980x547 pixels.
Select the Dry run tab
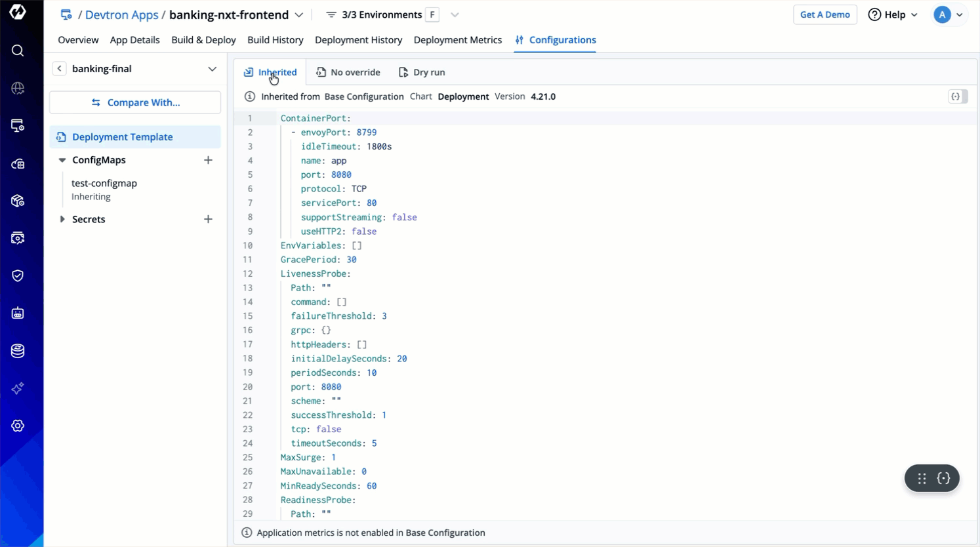pos(422,72)
